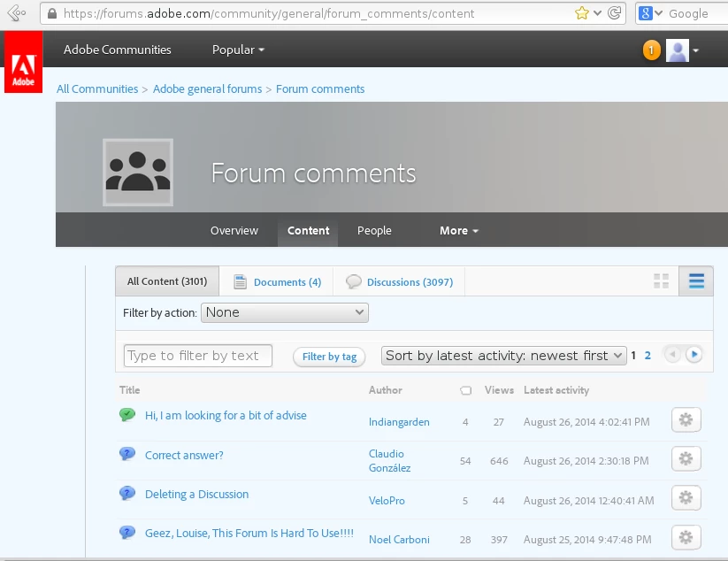Open gear actions for VeloPro thread
The image size is (728, 561).
click(x=686, y=498)
